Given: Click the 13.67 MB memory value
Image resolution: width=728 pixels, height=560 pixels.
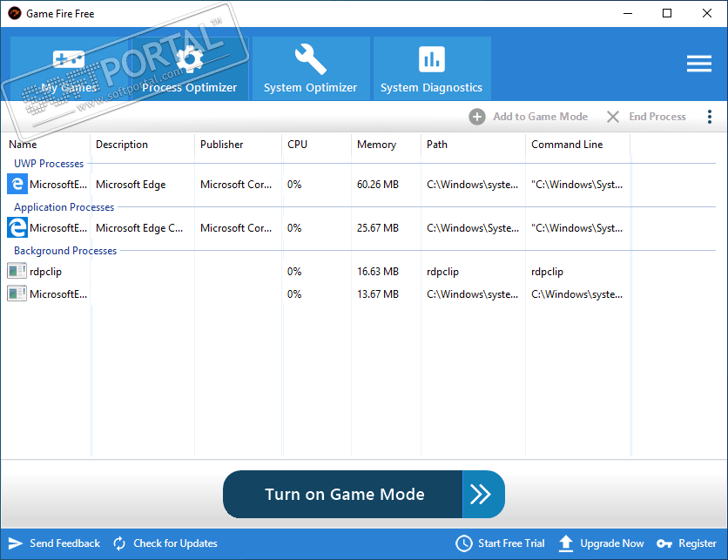Looking at the screenshot, I should point(377,293).
